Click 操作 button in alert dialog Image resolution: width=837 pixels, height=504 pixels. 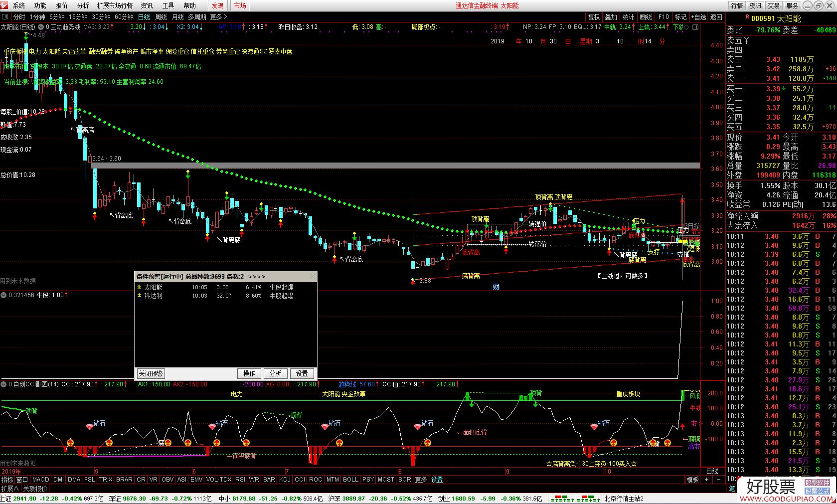[x=249, y=373]
